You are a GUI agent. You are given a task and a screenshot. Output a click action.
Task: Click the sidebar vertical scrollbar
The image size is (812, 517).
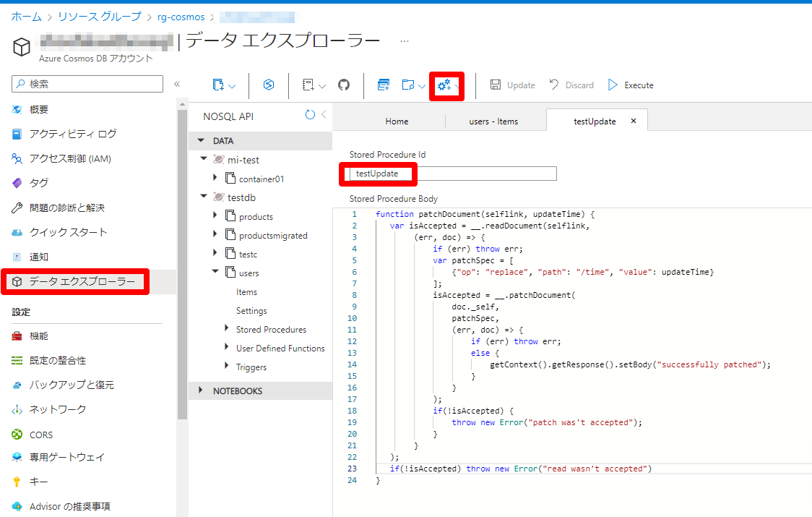(x=182, y=265)
